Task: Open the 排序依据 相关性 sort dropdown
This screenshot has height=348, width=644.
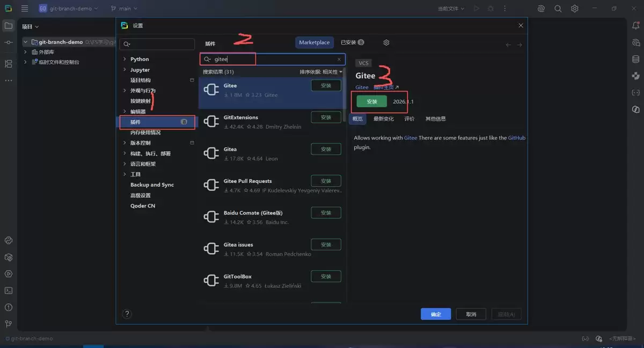Action: tap(320, 72)
